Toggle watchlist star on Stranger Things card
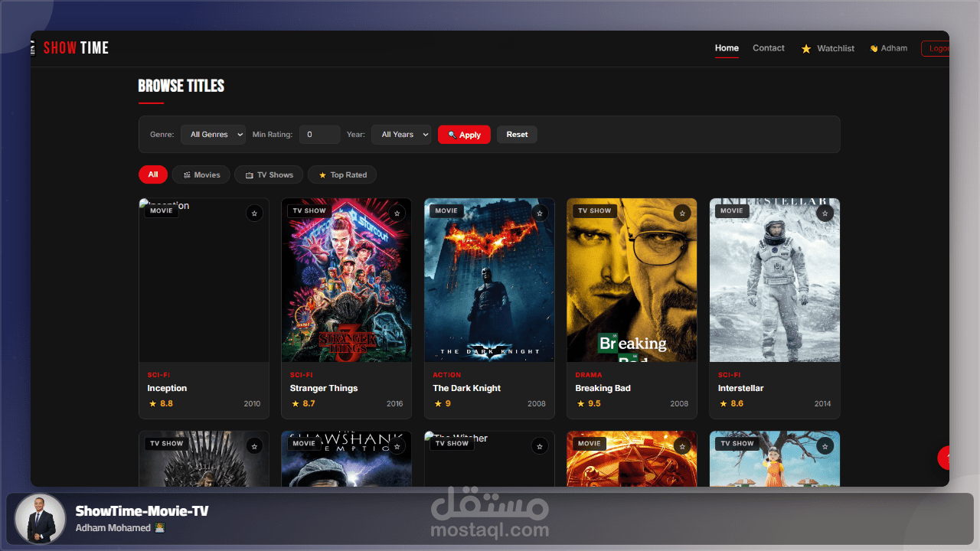The width and height of the screenshot is (980, 551). 397,213
